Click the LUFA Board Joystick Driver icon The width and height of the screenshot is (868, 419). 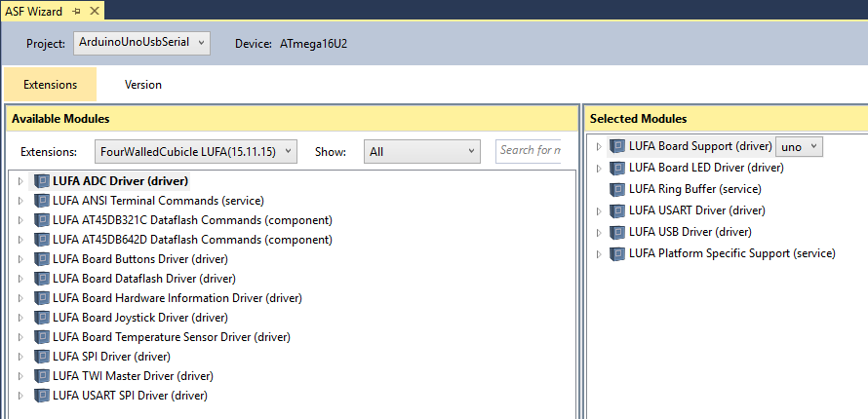click(42, 318)
